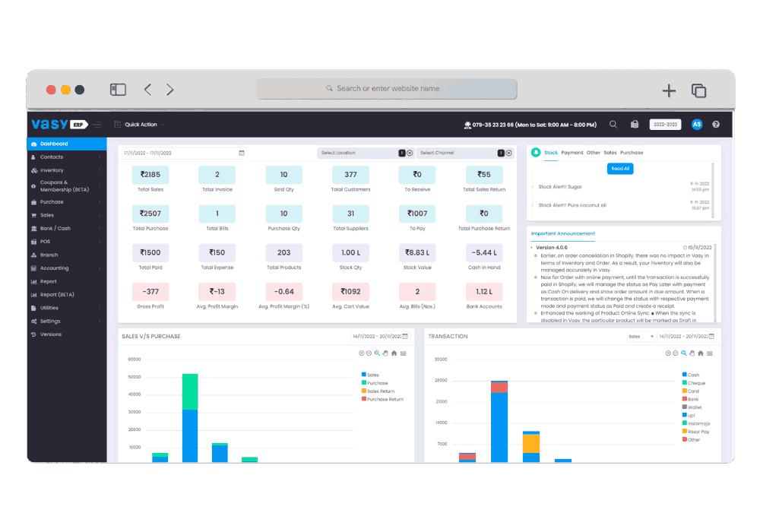Open the help question-mark icon
The width and height of the screenshot is (760, 532).
coord(715,124)
